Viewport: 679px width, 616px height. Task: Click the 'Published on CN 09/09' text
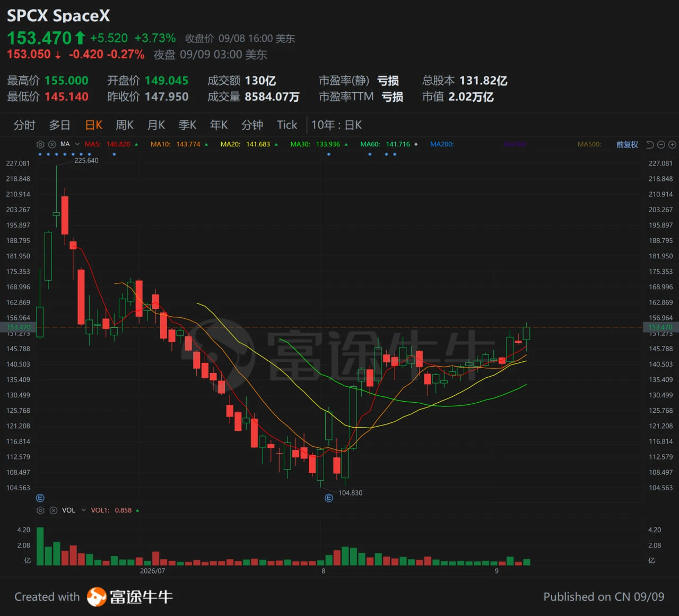(x=604, y=597)
